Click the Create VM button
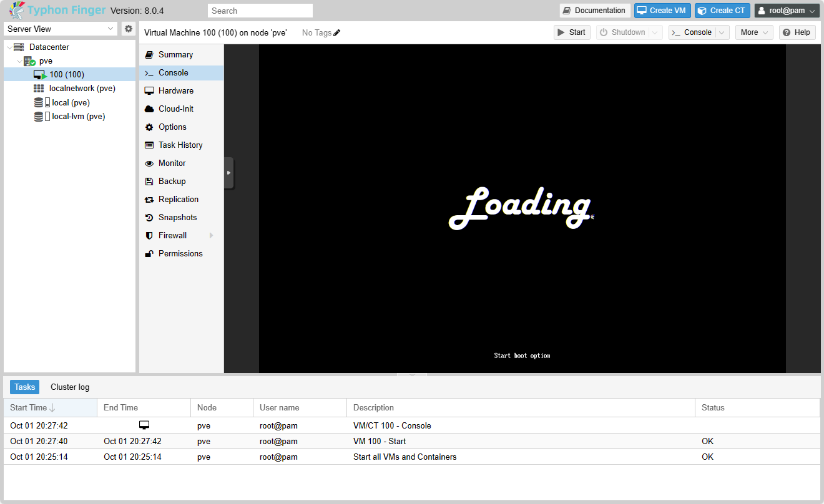The width and height of the screenshot is (824, 504). pos(662,11)
